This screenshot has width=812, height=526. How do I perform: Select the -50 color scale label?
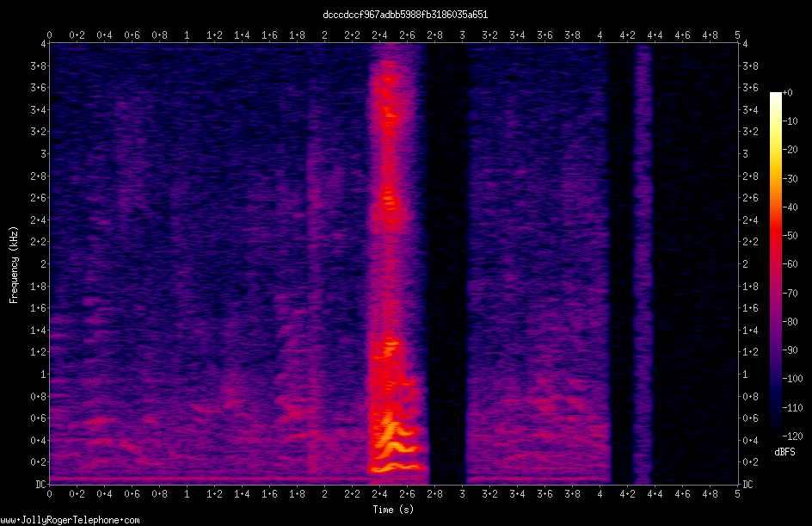tap(790, 236)
